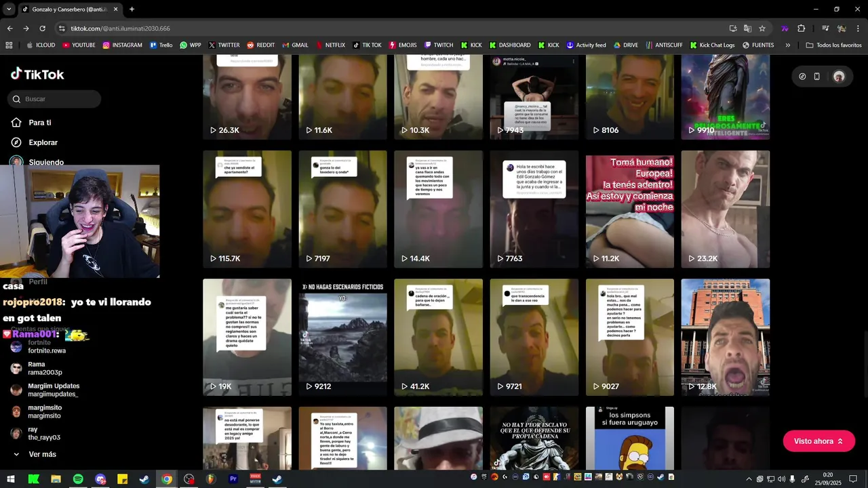
Task: Bookmark this page with star icon
Action: point(762,28)
